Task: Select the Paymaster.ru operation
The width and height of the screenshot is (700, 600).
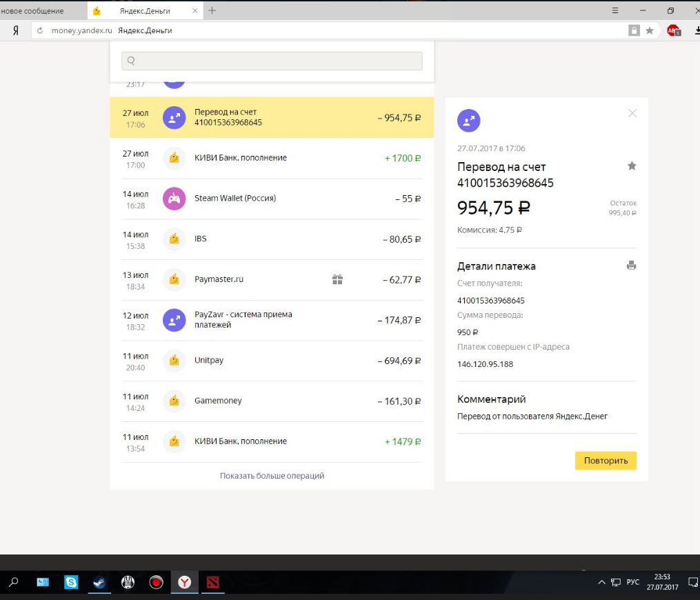Action: [x=272, y=280]
